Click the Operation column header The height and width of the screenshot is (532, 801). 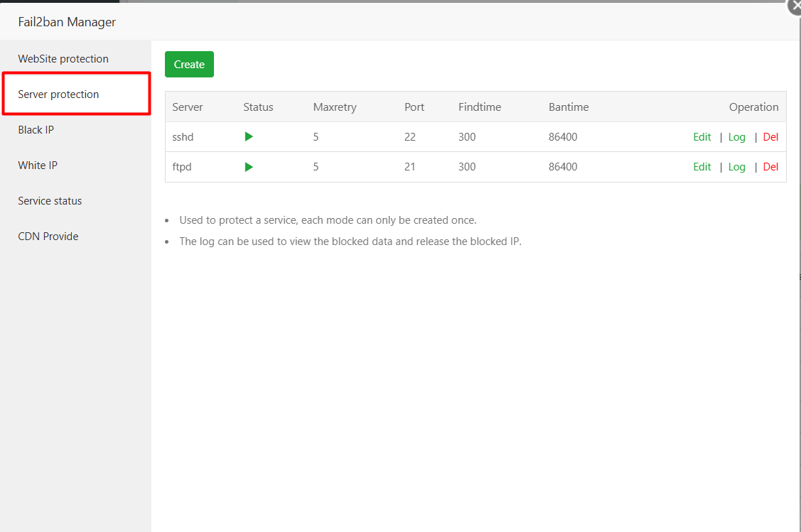753,107
